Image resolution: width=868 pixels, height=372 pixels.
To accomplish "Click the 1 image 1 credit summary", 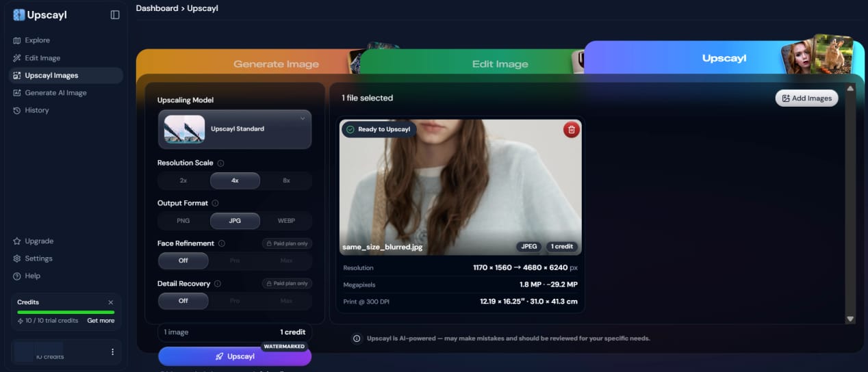I will [x=235, y=332].
